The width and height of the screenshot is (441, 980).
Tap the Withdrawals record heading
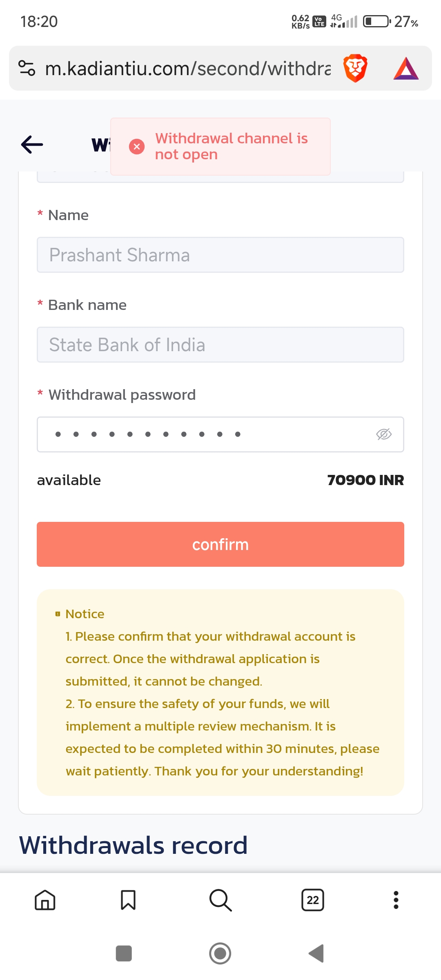coord(134,845)
